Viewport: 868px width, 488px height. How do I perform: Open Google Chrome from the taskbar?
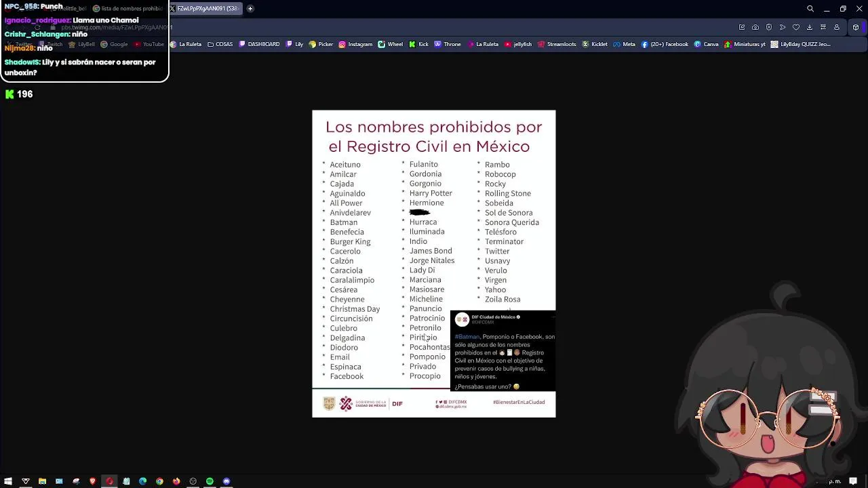[159, 481]
